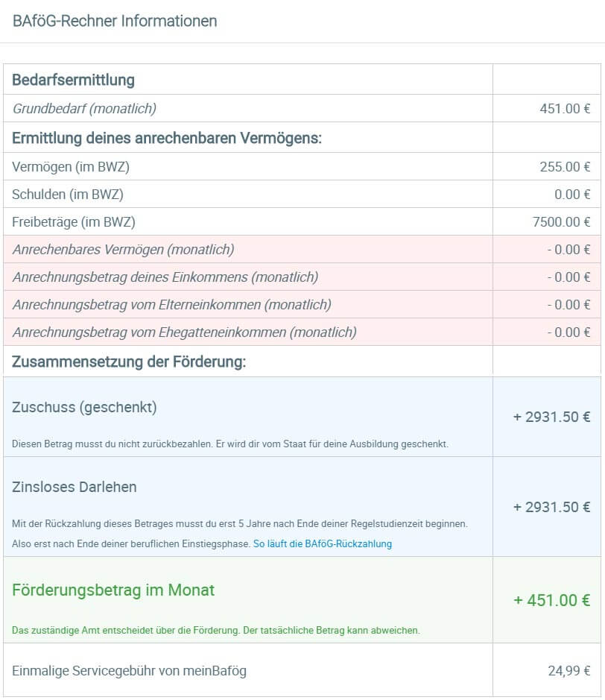Viewport: 605px width, 700px height.
Task: Click the 'Vermögen (im BWZ)' label
Action: pyautogui.click(x=66, y=167)
